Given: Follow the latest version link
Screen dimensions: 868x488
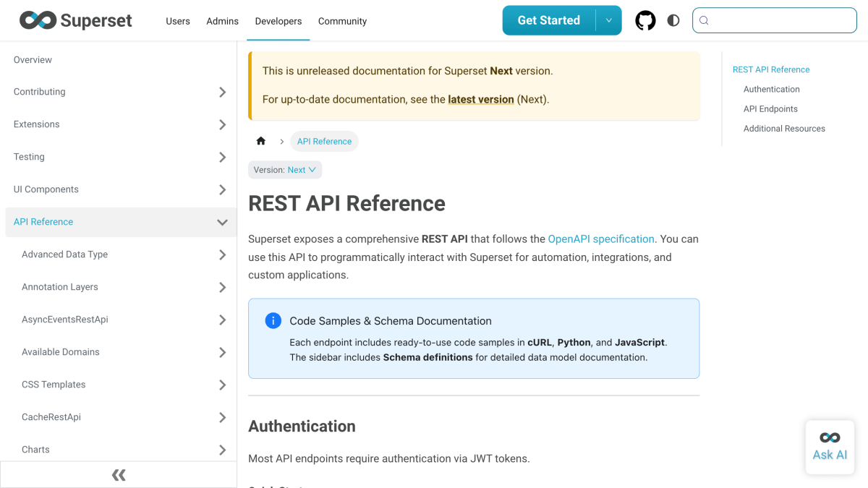Looking at the screenshot, I should (481, 99).
